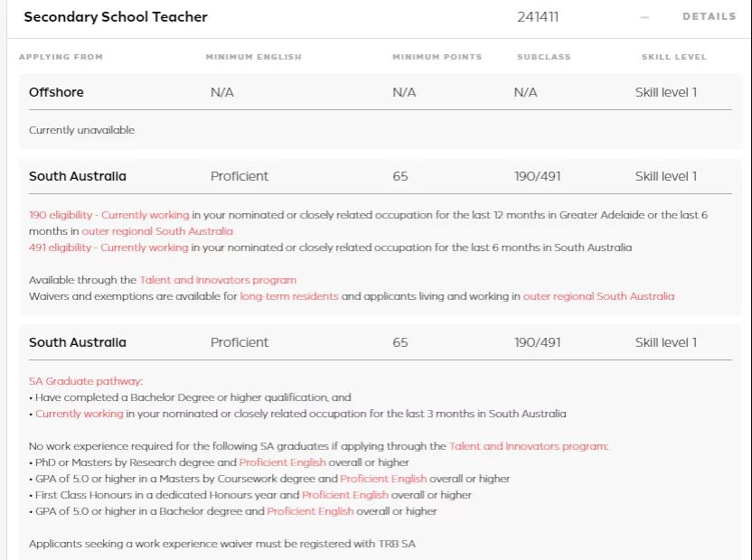Click 'Proficient English' in Masters by Coursework bullet

[384, 479]
